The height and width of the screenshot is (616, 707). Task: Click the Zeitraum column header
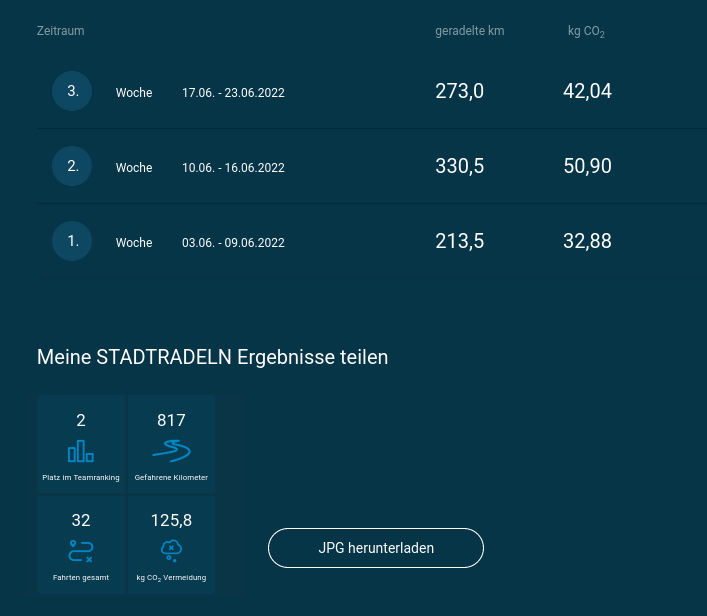pos(60,31)
